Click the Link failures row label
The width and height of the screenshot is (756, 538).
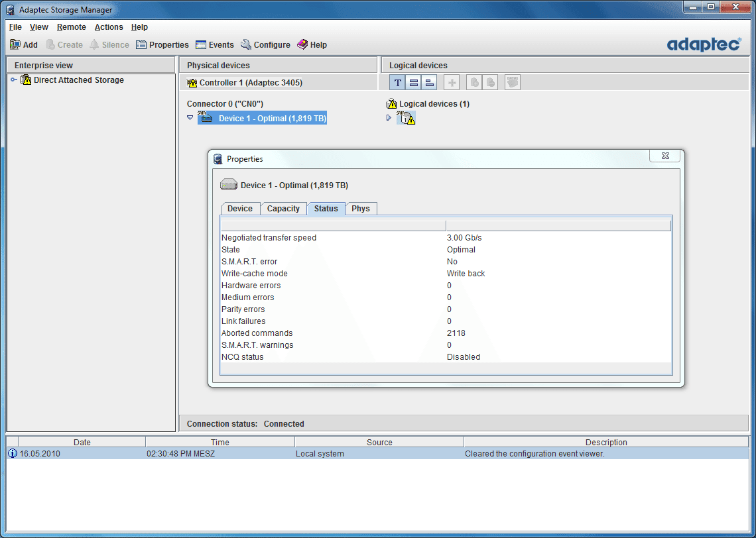(x=243, y=321)
